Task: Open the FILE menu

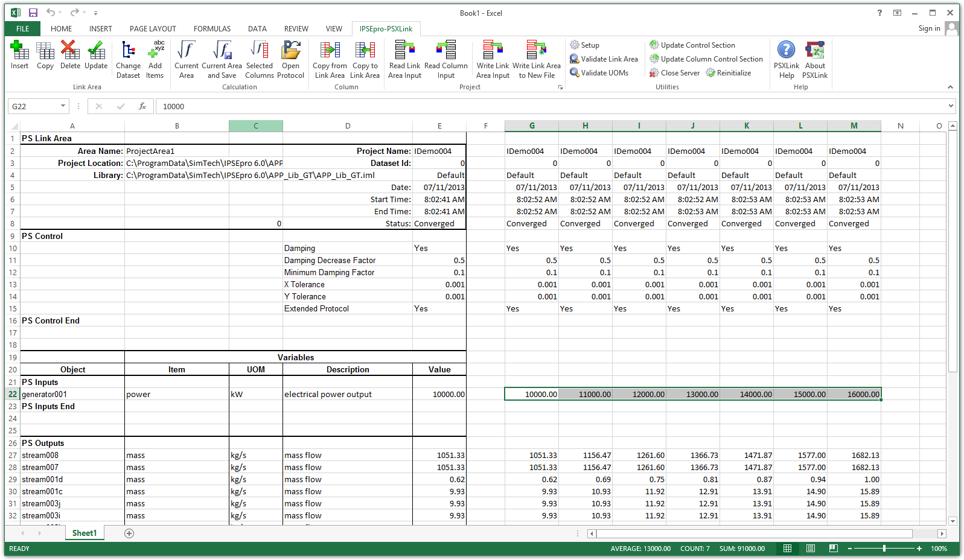Action: 23,29
